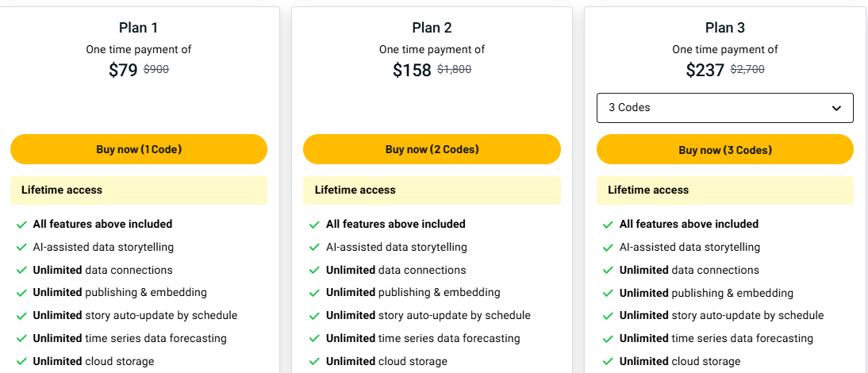The image size is (868, 373).
Task: Click the Plan 2 Lifetime access banner
Action: (432, 190)
